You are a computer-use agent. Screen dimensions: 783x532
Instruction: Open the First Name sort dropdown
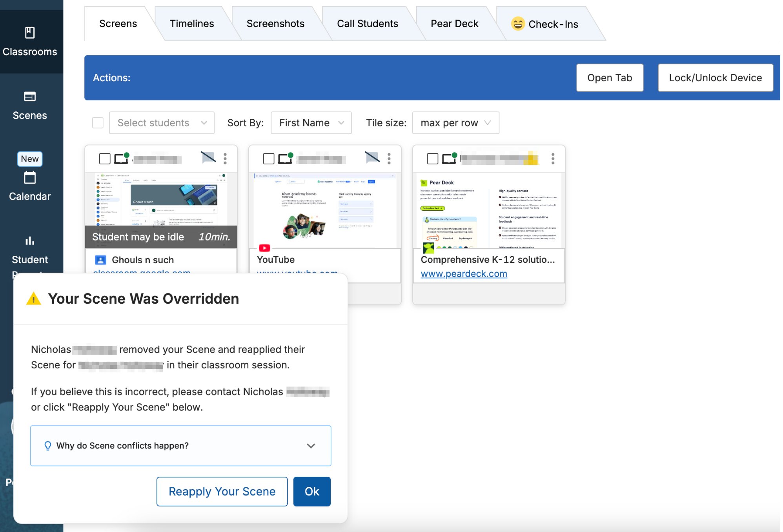pyautogui.click(x=311, y=123)
